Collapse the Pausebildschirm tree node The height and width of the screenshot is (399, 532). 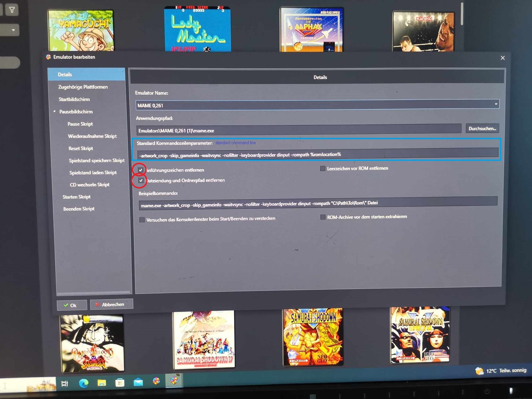[x=54, y=111]
